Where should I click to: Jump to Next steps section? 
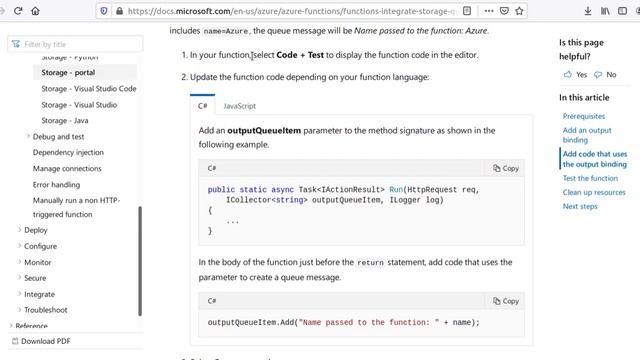click(x=580, y=206)
